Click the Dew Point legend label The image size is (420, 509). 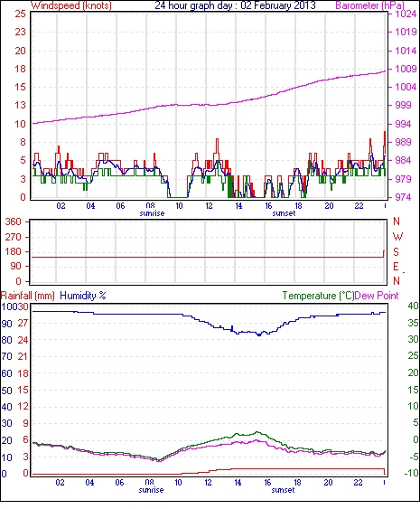click(377, 296)
